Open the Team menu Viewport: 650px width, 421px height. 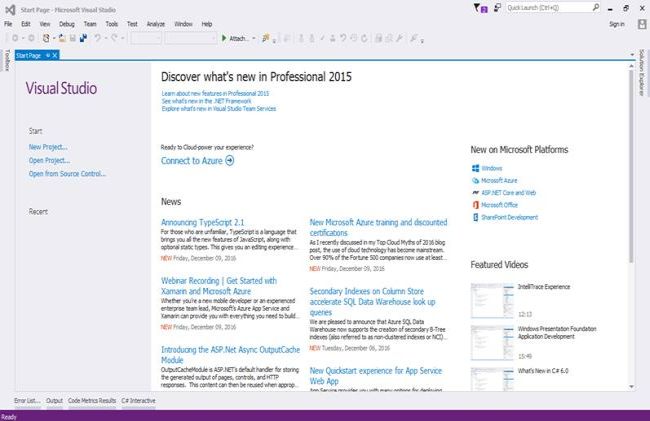[90, 24]
